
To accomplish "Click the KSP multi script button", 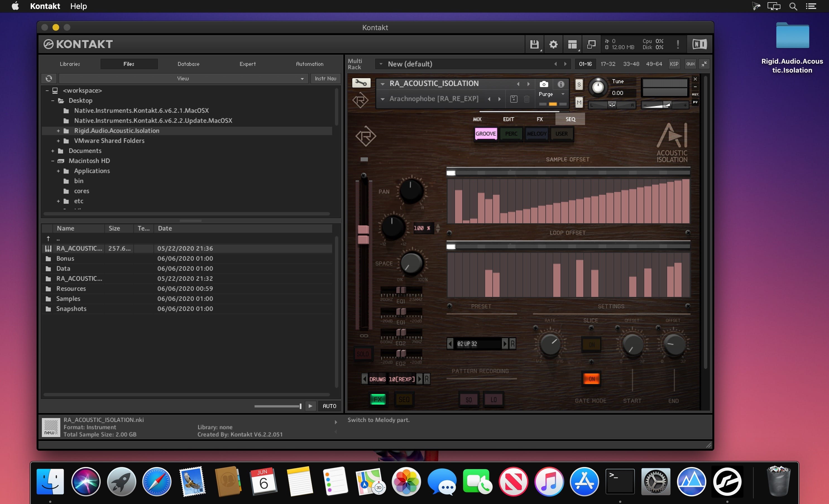I will coord(674,64).
